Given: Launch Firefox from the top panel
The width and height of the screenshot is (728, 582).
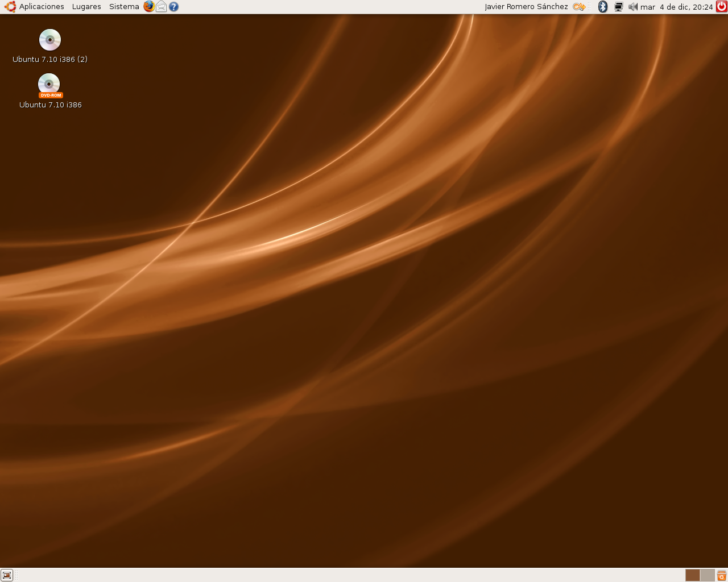Looking at the screenshot, I should (148, 6).
